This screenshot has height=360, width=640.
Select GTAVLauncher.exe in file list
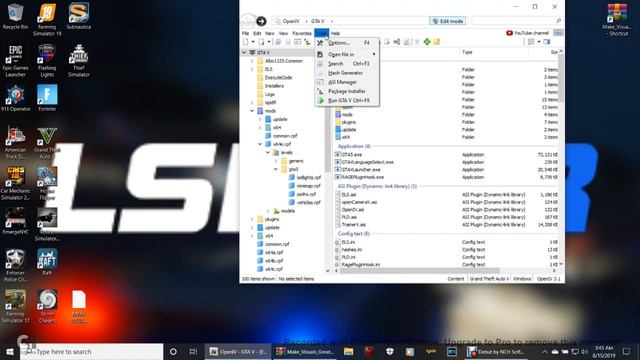coord(361,170)
